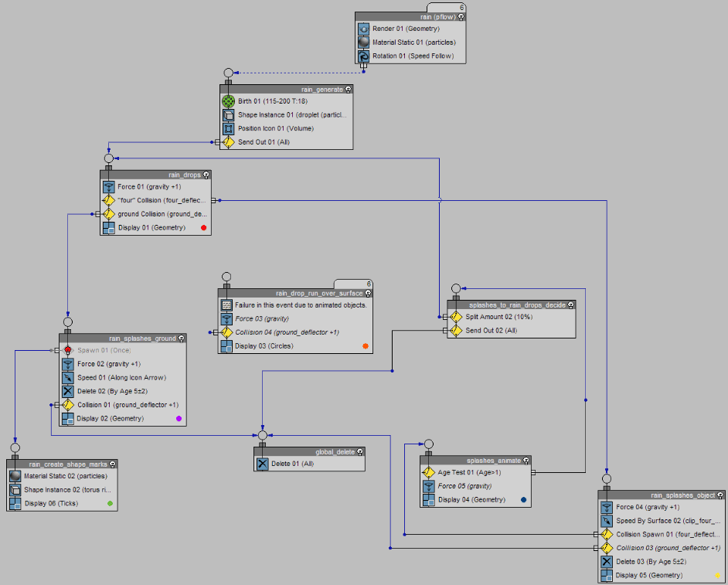
Task: Select the Render 01 (Geometry) operator icon
Action: (364, 29)
